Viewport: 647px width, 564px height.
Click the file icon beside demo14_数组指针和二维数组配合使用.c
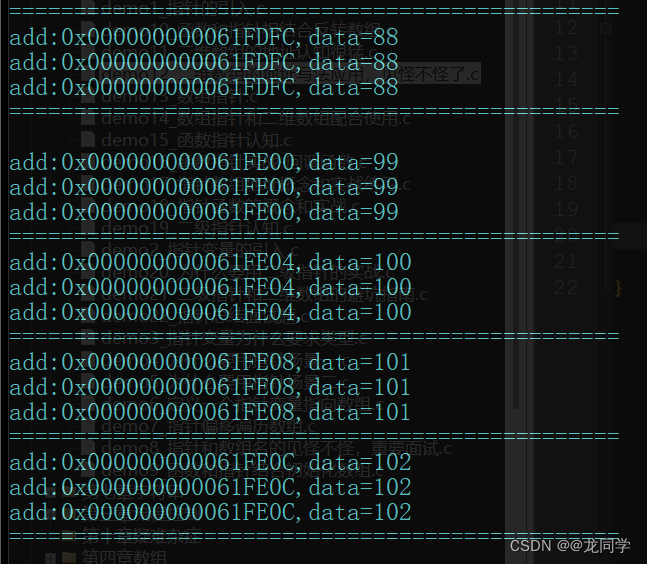click(88, 118)
